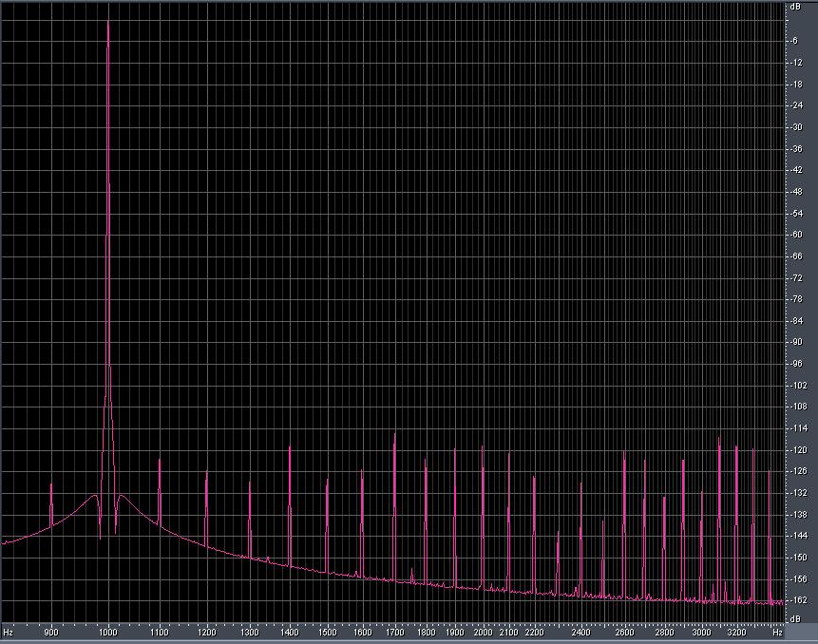The image size is (818, 644).
Task: Click the 1600 frequency axis label
Action: 363,633
